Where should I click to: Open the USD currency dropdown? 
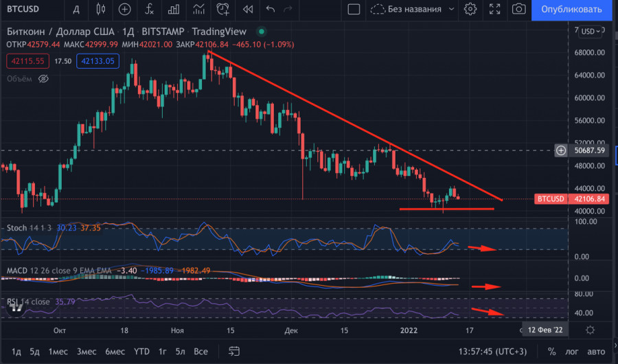[591, 32]
